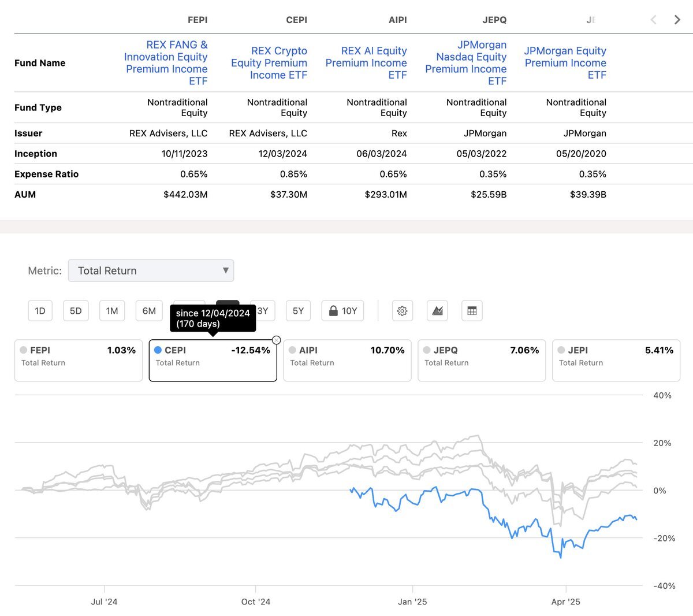
Task: Click the Fund Type row label
Action: [x=38, y=107]
